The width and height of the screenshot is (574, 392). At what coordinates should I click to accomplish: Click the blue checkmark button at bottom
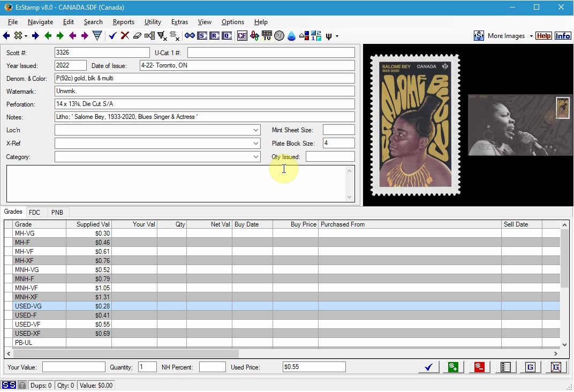[x=429, y=367]
